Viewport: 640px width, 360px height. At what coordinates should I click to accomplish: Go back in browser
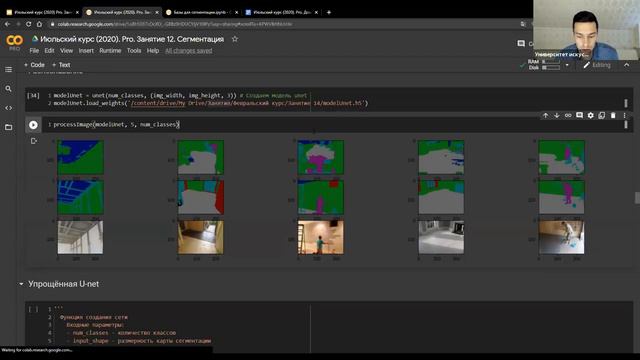[x=7, y=24]
